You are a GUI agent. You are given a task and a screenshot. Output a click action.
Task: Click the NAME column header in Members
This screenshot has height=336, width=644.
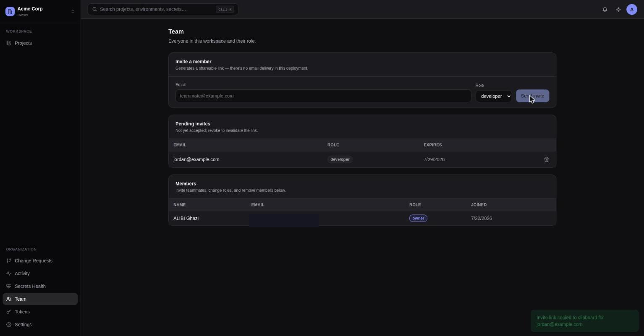pyautogui.click(x=179, y=205)
